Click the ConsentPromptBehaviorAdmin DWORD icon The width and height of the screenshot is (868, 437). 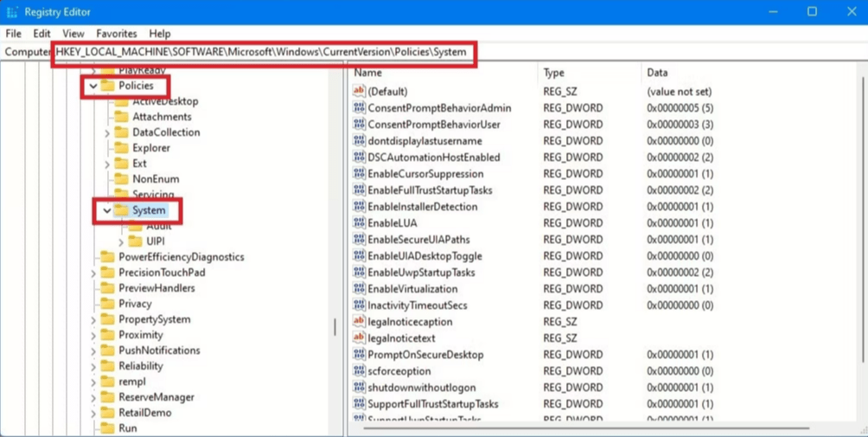(x=359, y=108)
